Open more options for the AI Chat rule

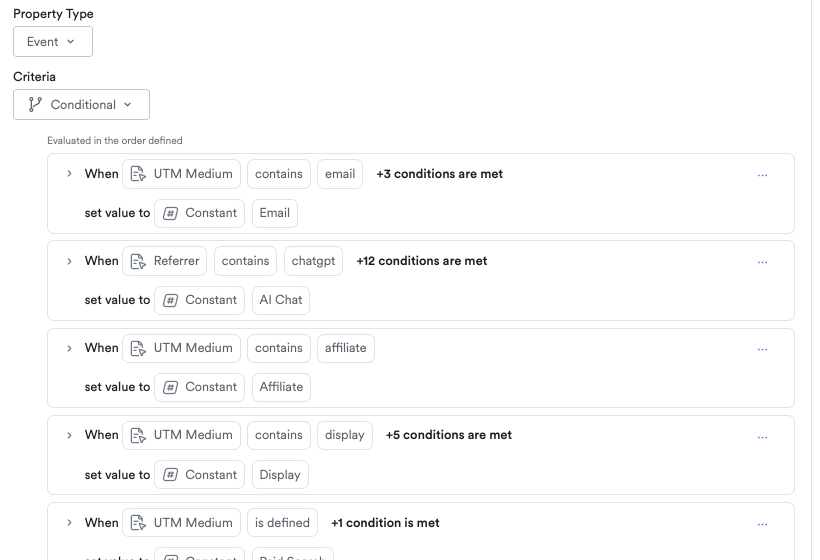point(762,262)
